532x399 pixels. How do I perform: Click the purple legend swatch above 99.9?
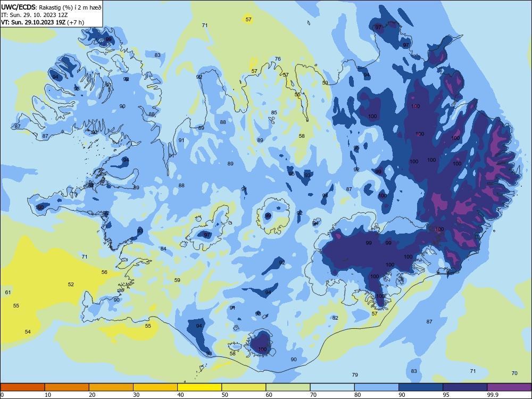point(509,387)
